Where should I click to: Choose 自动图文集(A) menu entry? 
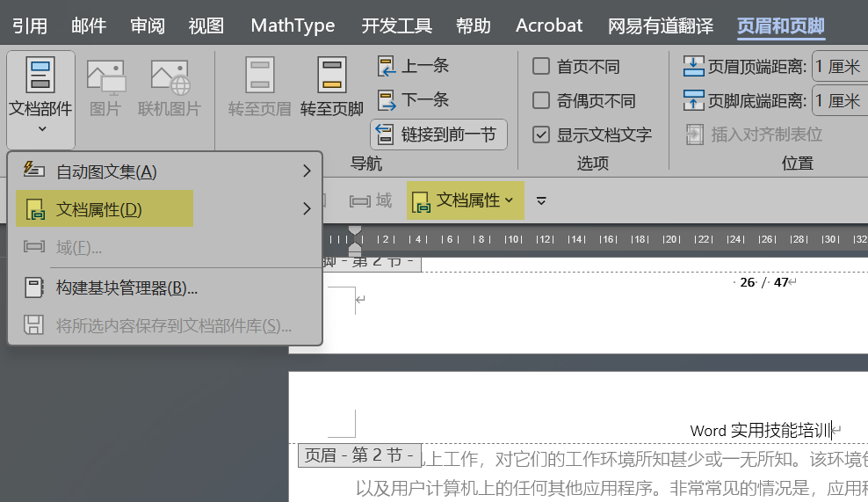pyautogui.click(x=165, y=171)
